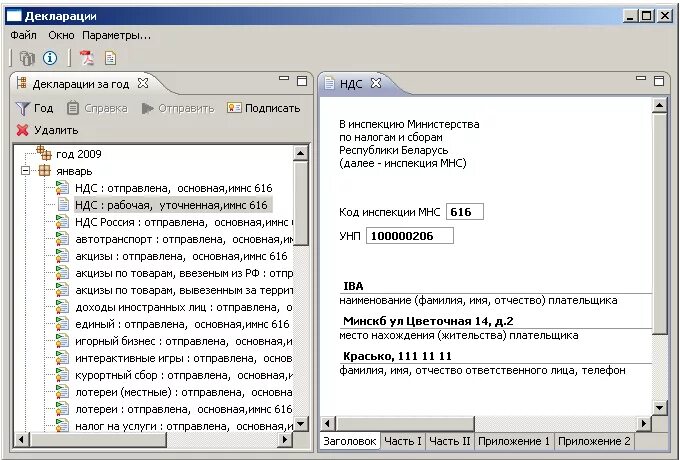Maximize the Декларации за год panel
This screenshot has height=460, width=680.
pos(302,81)
